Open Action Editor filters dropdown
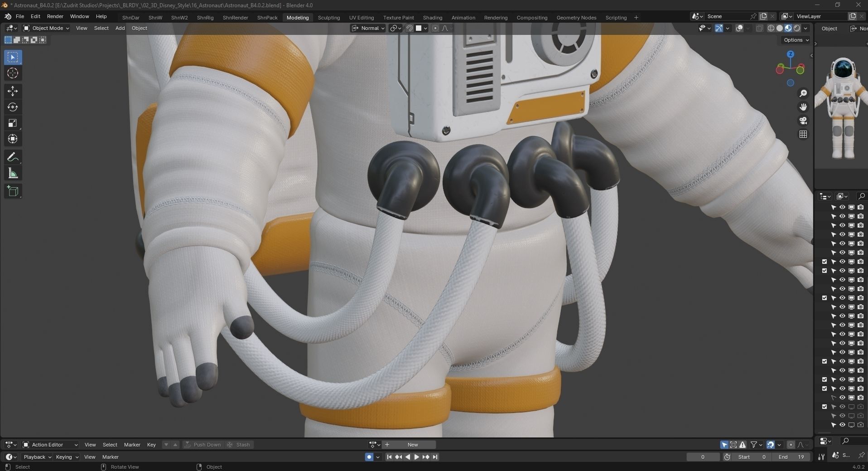This screenshot has width=868, height=471. click(x=757, y=445)
